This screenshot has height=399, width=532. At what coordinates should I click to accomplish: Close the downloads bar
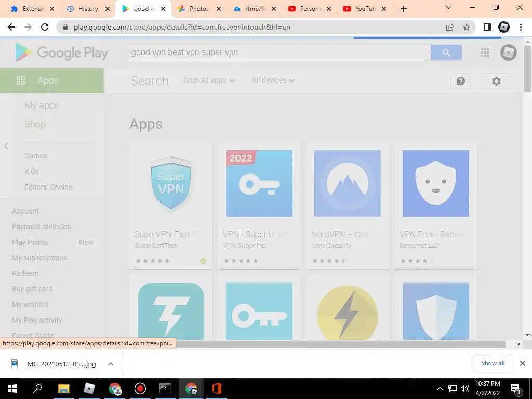[523, 363]
